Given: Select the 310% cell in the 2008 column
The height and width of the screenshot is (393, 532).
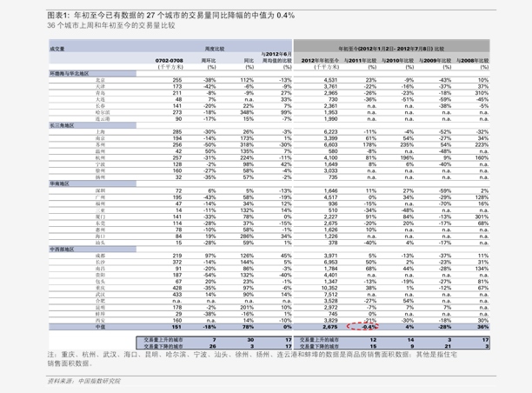Looking at the screenshot, I should point(482,93).
